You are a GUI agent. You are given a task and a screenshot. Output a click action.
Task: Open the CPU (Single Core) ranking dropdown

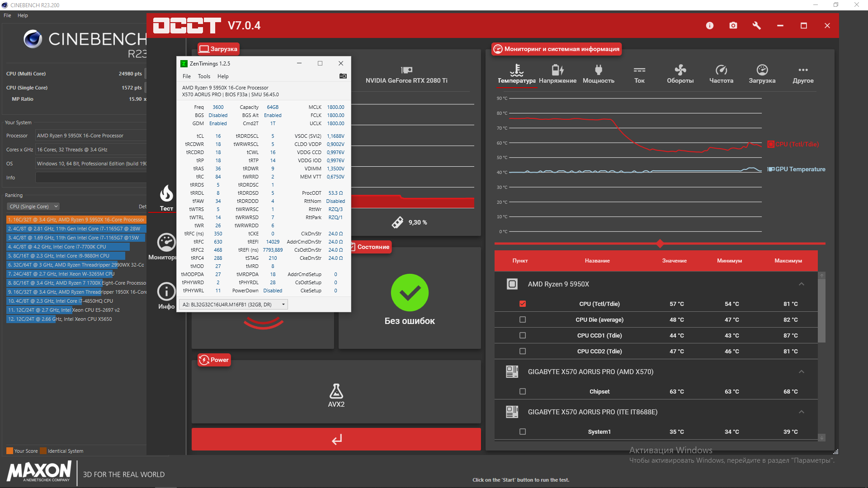(33, 206)
